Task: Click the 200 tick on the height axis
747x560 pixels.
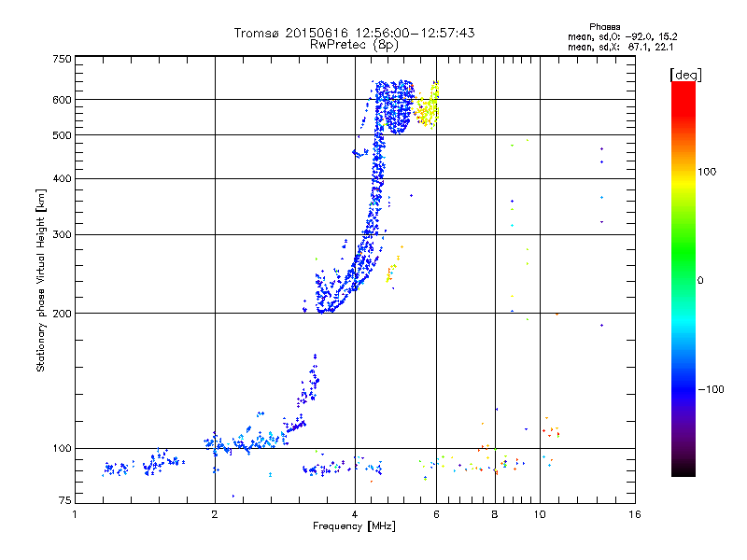Action: pyautogui.click(x=62, y=313)
